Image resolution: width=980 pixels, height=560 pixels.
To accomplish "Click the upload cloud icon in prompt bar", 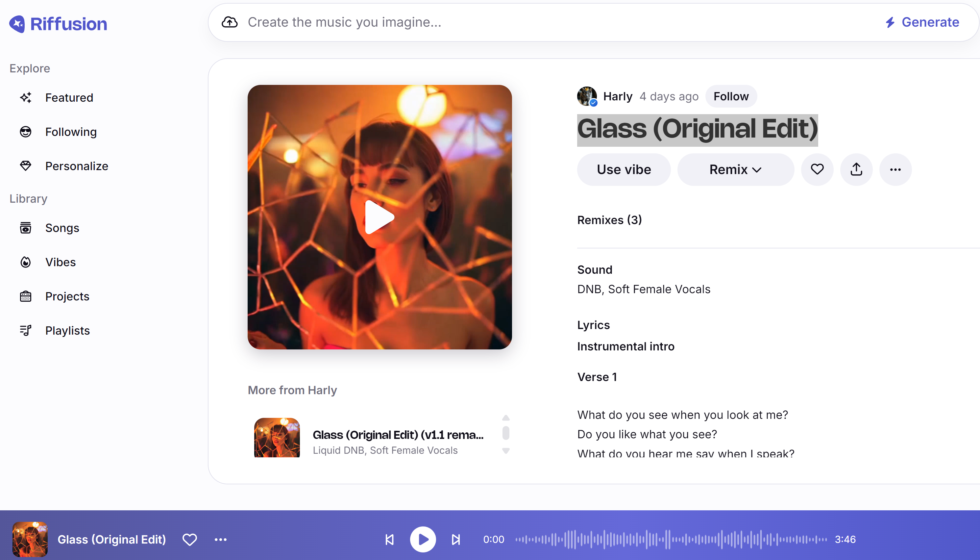I will pos(230,22).
